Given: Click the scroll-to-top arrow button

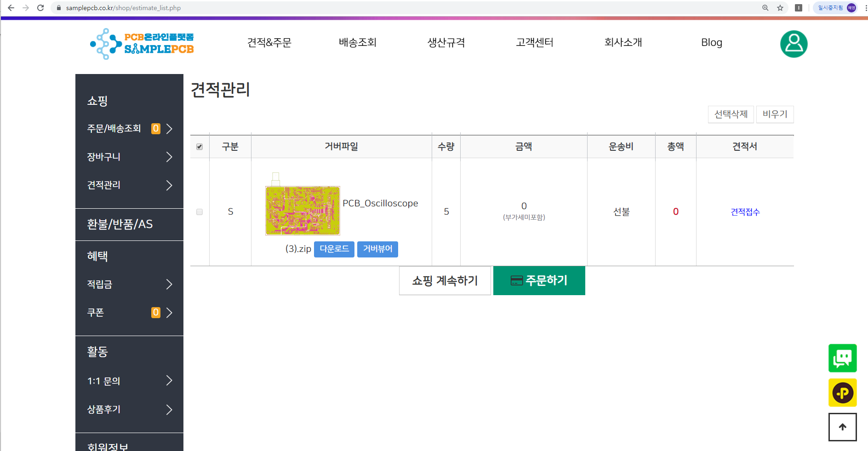Looking at the screenshot, I should coord(842,427).
